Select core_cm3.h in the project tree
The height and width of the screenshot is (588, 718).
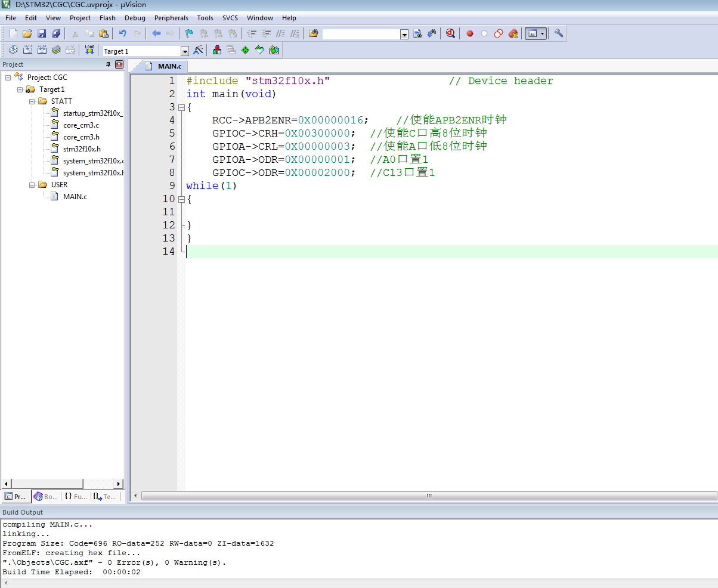(x=81, y=137)
